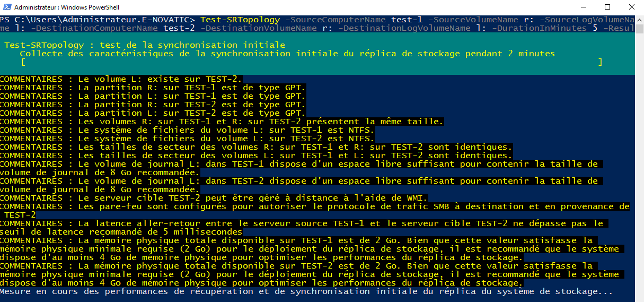
Task: Click the pare-feu SMB protocol comment line
Action: click(x=315, y=211)
